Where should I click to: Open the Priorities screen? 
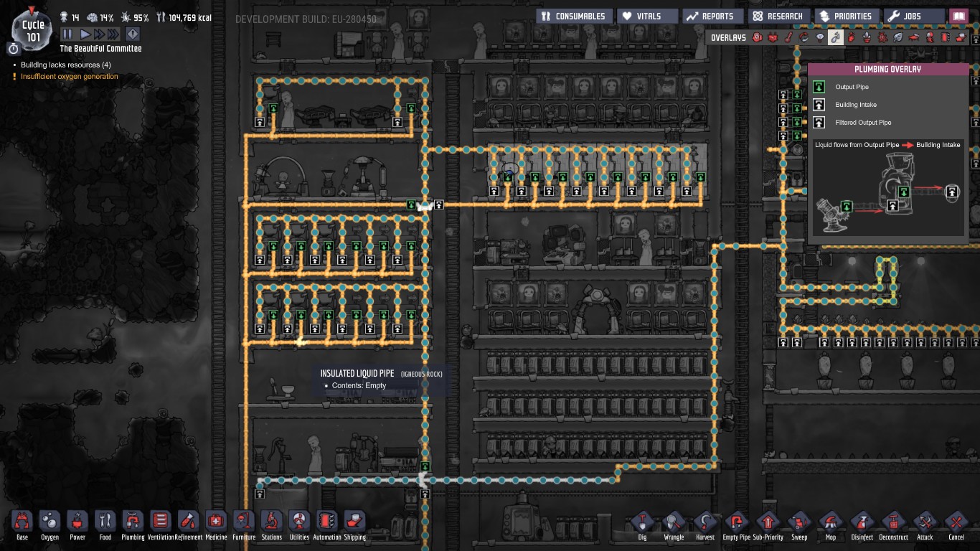pos(847,16)
